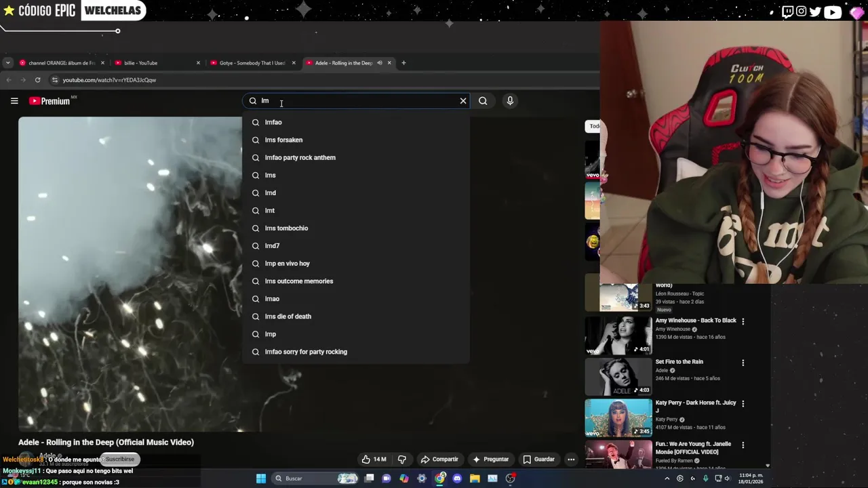Screen dimensions: 868x488
Task: Choose 'lms die of death' suggestion
Action: tap(356, 316)
